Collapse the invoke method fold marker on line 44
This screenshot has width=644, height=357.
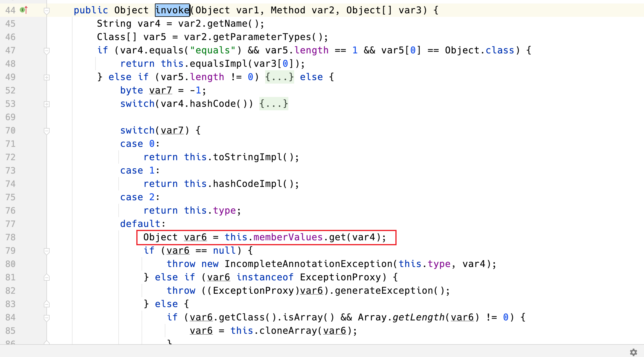coord(46,11)
